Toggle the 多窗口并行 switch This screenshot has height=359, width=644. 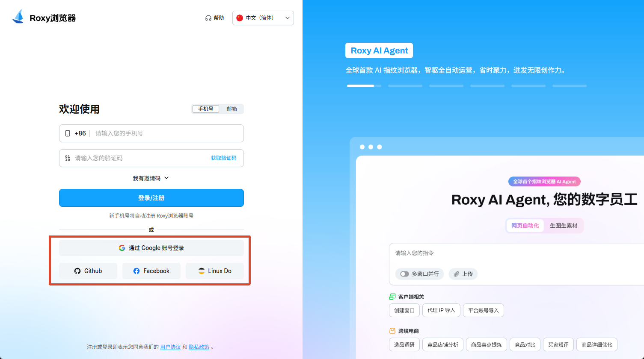click(x=404, y=274)
